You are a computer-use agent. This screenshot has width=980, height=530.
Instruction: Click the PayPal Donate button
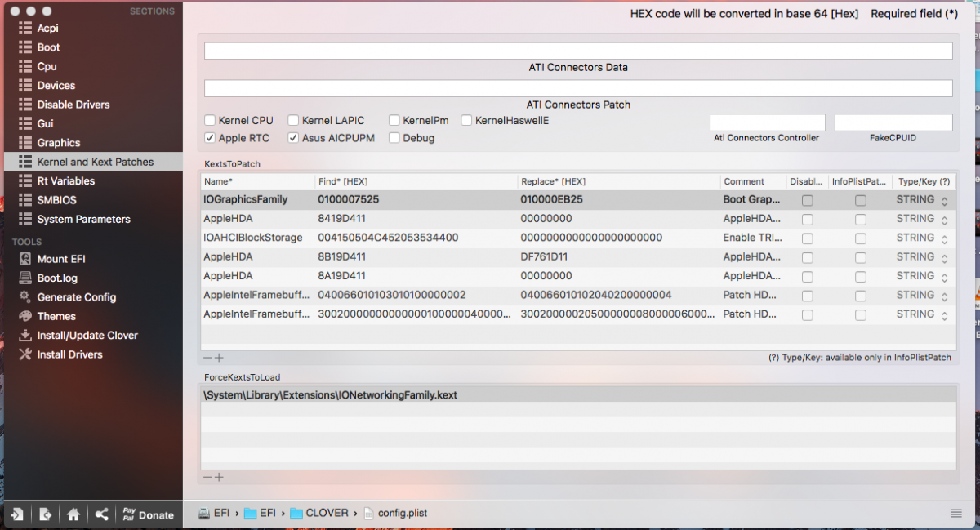[148, 514]
